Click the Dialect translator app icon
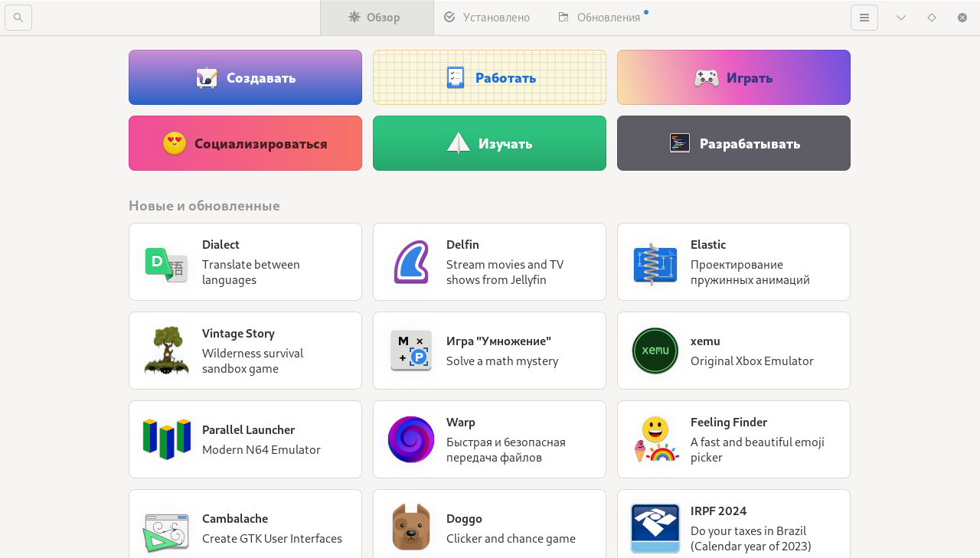980x558 pixels. pos(165,262)
